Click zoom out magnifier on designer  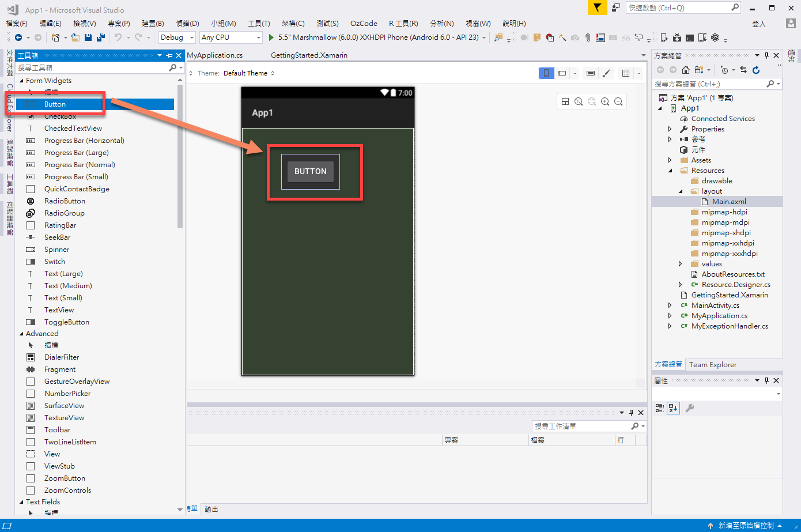[x=618, y=101]
